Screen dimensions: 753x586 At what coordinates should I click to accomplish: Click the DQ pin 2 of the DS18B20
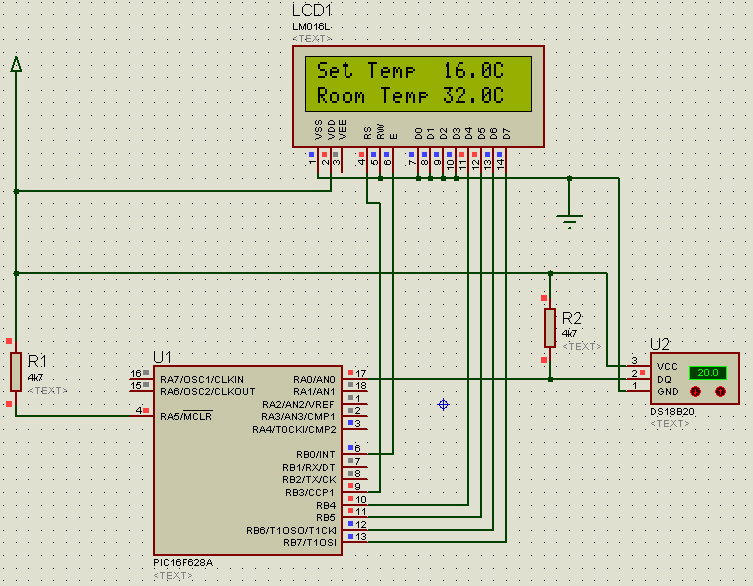click(x=639, y=377)
